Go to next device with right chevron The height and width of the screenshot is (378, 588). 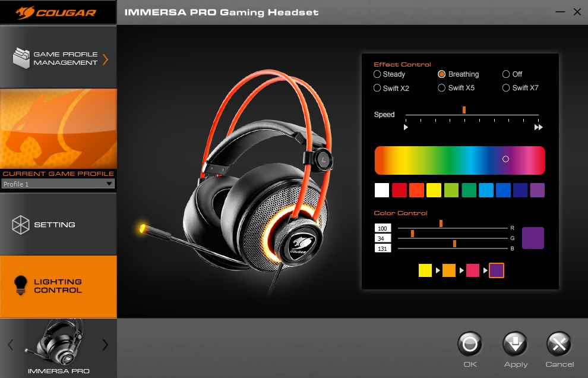tap(105, 345)
